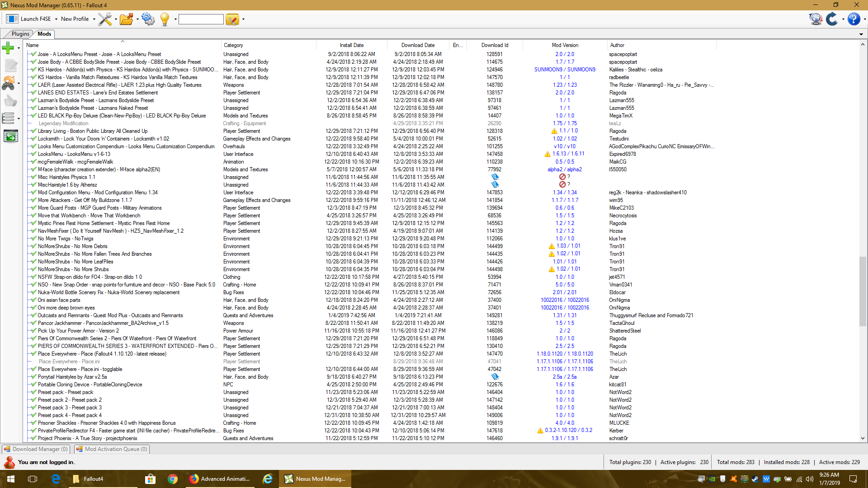Screen dimensions: 868x488
Task: Click the warning triangle on LooksMenu v1-6-13 row
Action: [547, 154]
